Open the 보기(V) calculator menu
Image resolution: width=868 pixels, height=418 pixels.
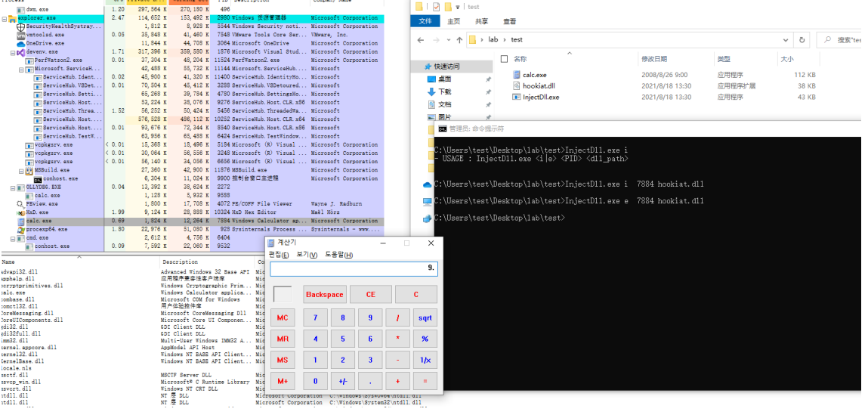pos(307,255)
